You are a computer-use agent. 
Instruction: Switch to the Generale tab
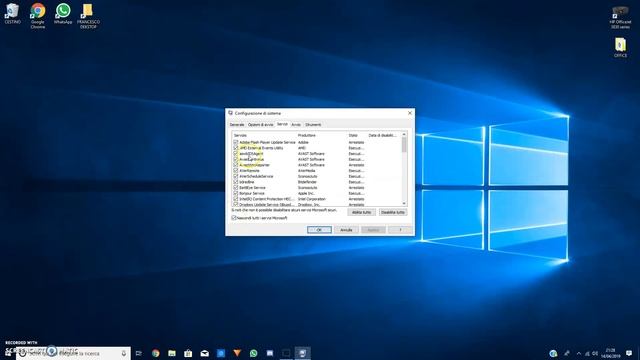(x=237, y=124)
